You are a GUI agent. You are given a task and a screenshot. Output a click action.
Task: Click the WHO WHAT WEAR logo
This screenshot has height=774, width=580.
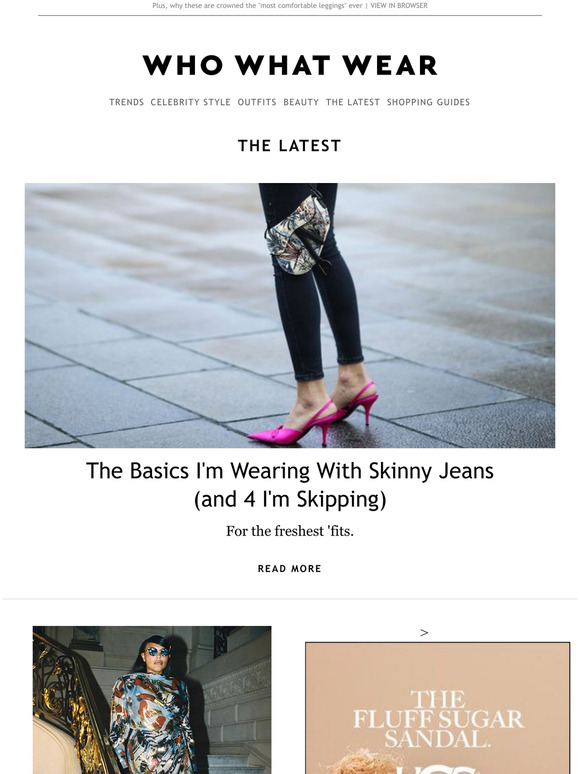pos(290,65)
